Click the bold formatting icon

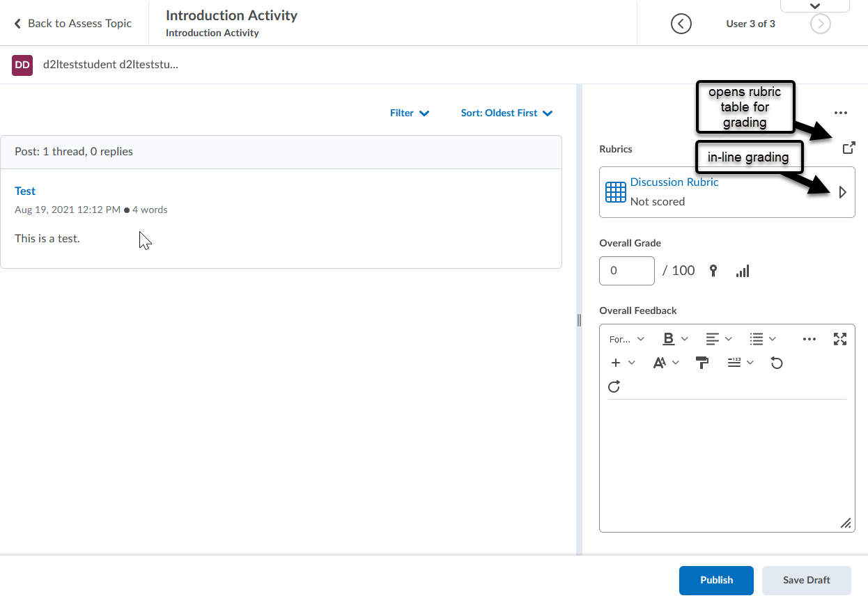[x=668, y=339]
